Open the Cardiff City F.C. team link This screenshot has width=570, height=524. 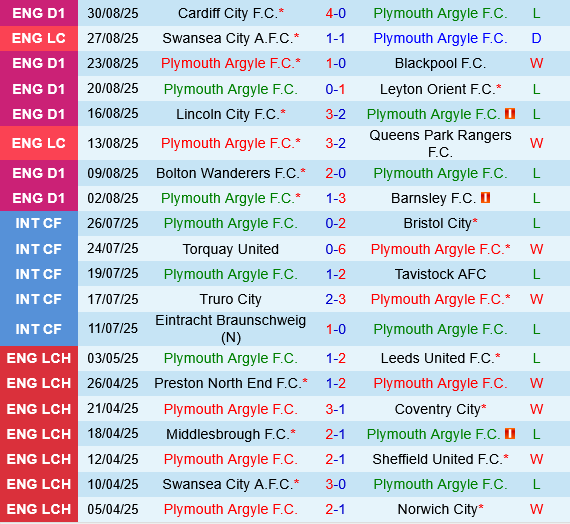click(228, 13)
